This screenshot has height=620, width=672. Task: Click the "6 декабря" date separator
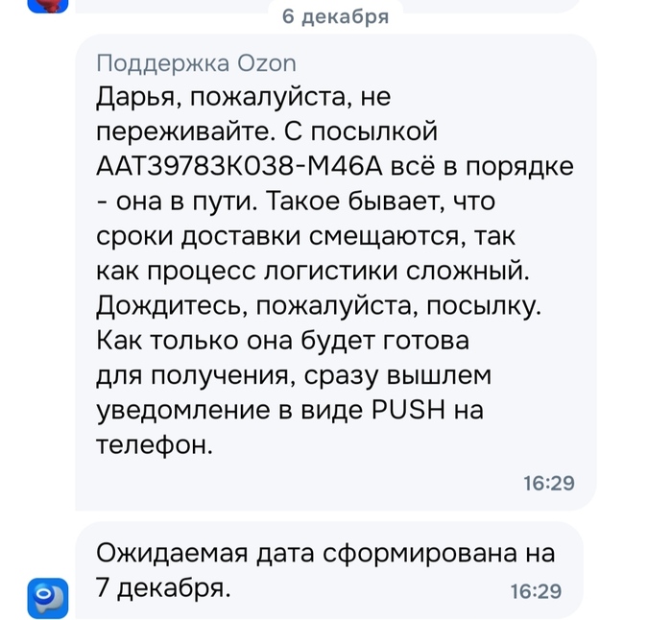pyautogui.click(x=335, y=16)
